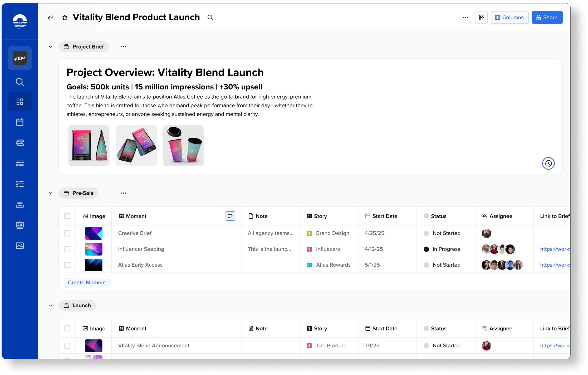
Task: Open the coffee cups product thumbnail
Action: [x=183, y=146]
